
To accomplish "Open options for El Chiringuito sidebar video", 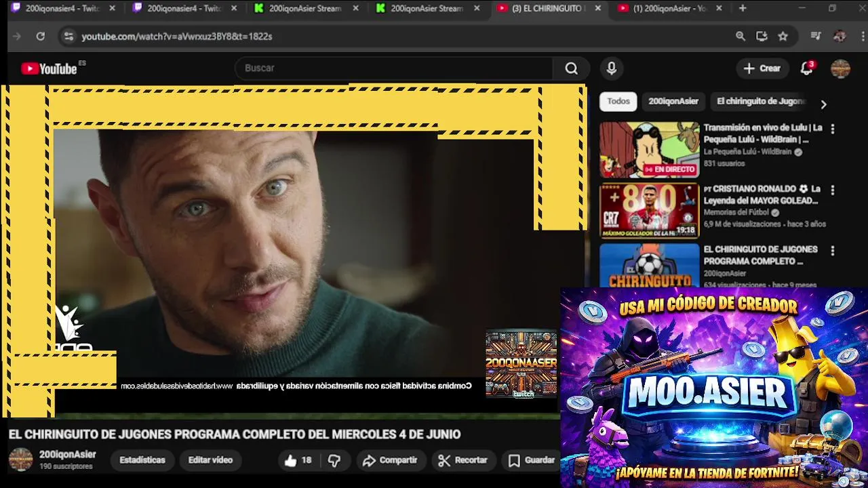I will coord(833,251).
